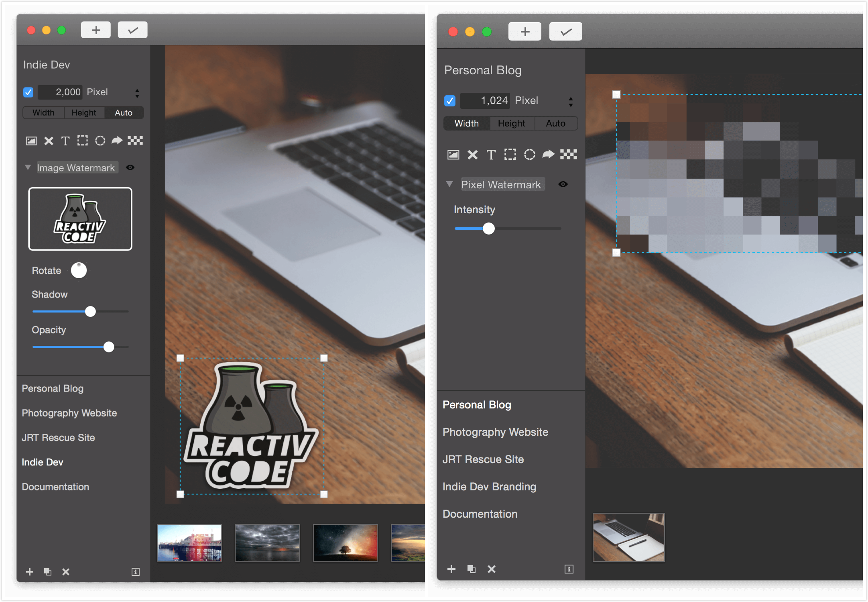The width and height of the screenshot is (868, 602).
Task: Duplicate preset icon in left window footer
Action: pos(48,572)
